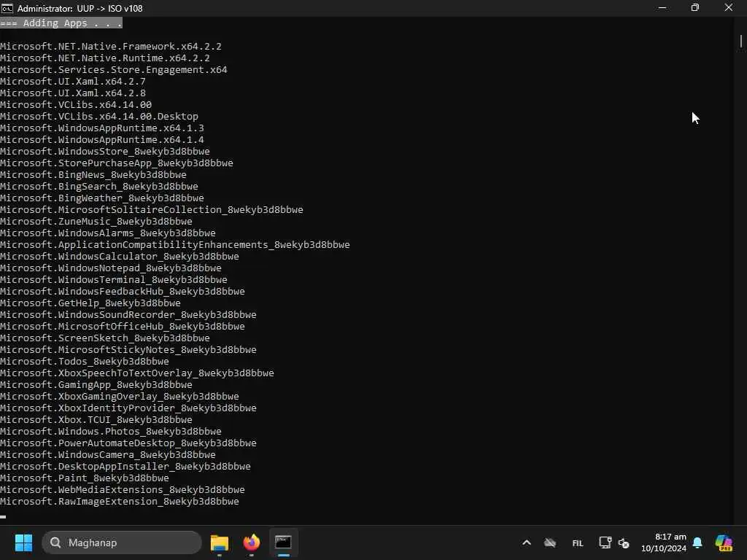Select the Microsoft.NET.Native.Runtime.x64.2.2 line
This screenshot has height=560, width=747.
pos(105,58)
